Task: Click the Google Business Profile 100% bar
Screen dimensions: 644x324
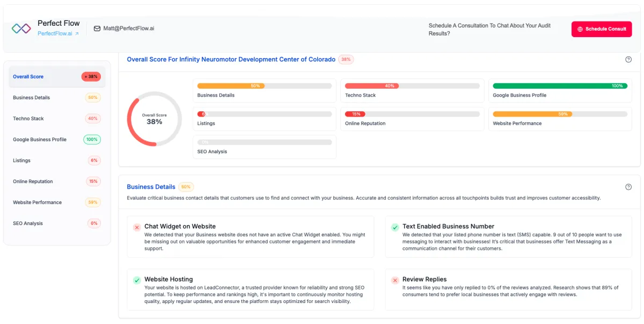Action: (560, 86)
